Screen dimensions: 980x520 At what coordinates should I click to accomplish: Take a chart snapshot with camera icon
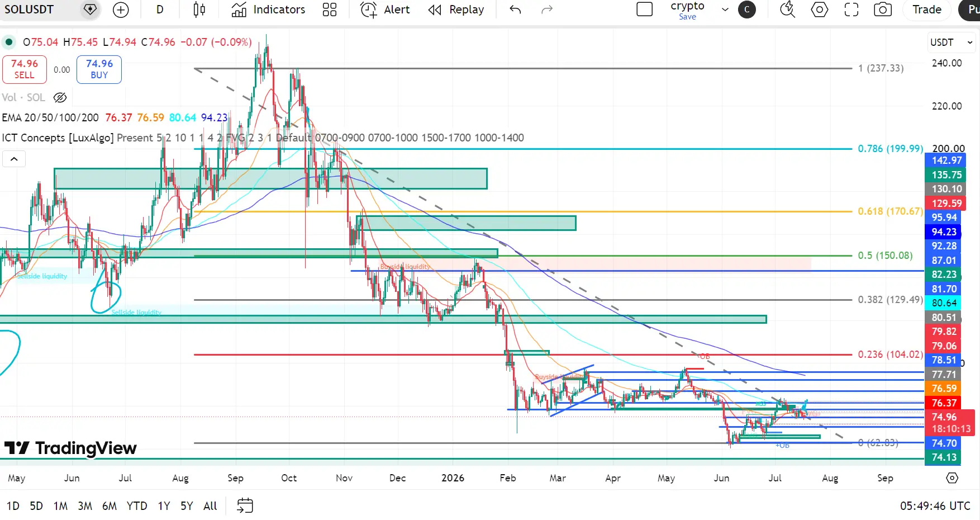coord(883,10)
